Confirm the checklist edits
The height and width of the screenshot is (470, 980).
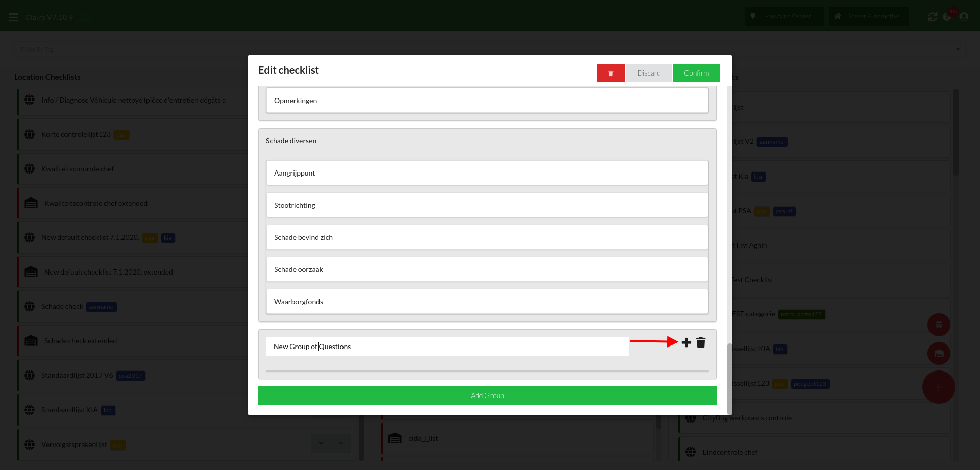tap(696, 73)
